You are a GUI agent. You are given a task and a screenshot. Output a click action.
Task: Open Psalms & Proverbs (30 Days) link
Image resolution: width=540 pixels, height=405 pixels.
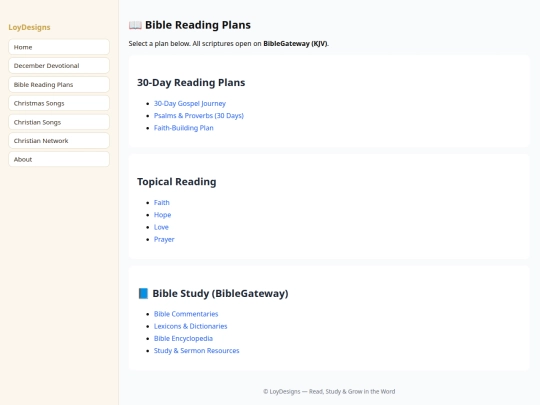click(x=199, y=116)
